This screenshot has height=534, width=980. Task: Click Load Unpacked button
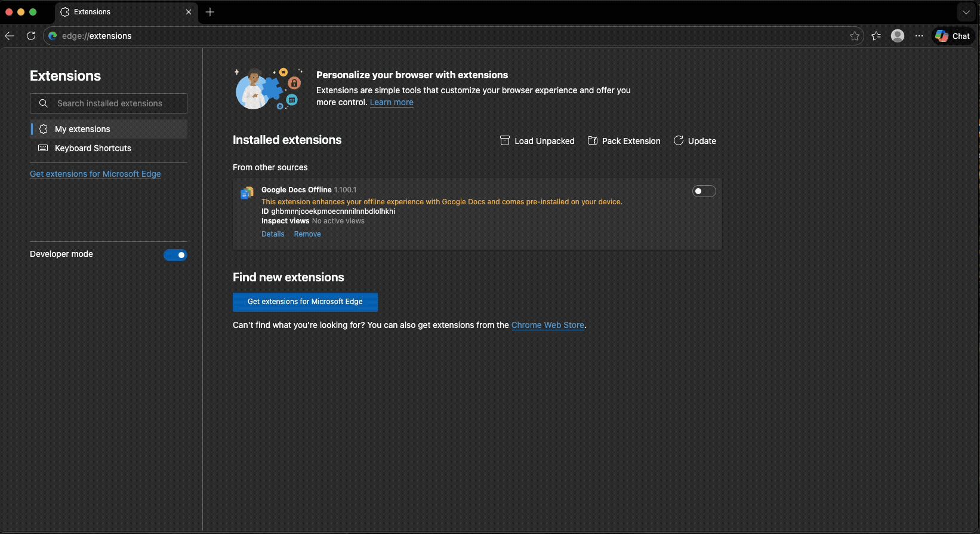tap(537, 141)
